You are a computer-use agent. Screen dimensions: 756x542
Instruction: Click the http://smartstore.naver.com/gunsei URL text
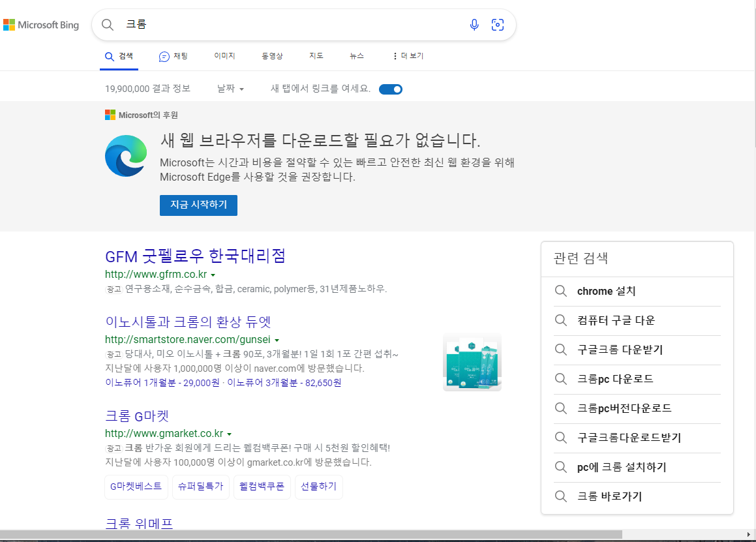(188, 340)
